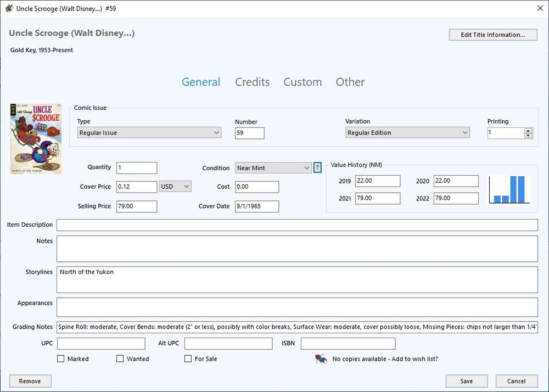Click the Appearances text area
Viewport: 549px width, 392px height.
[x=297, y=307]
